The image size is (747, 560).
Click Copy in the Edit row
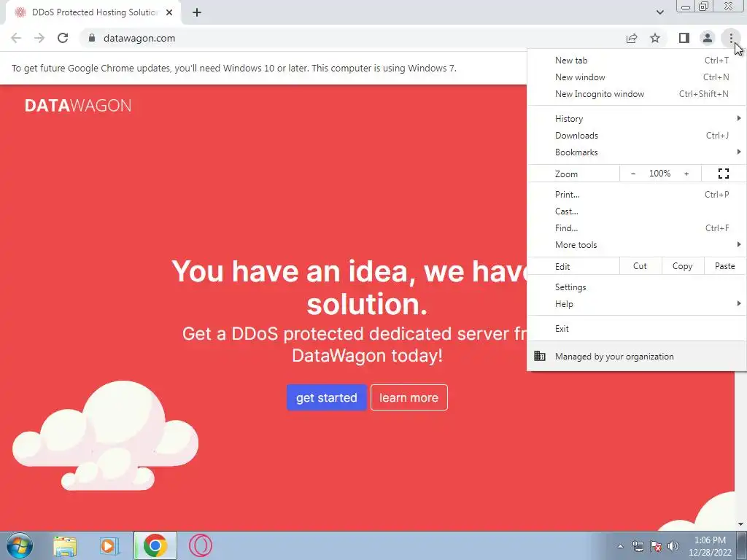tap(683, 266)
